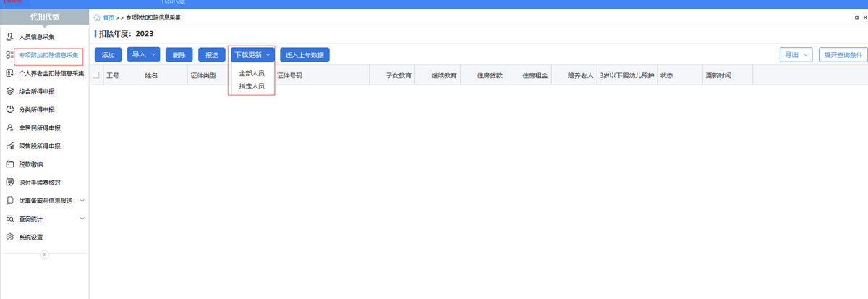Collapse the sidebar with double-arrow handle

point(44,255)
